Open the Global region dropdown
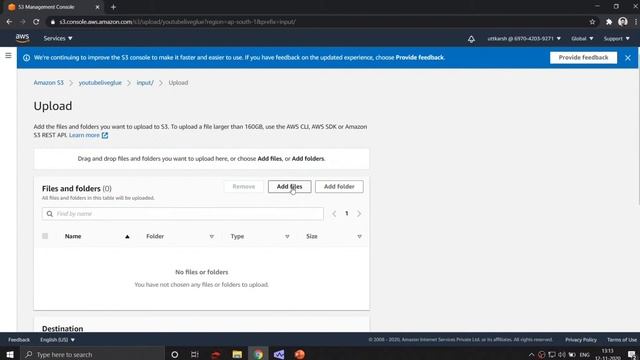The height and width of the screenshot is (360, 640). click(x=582, y=38)
